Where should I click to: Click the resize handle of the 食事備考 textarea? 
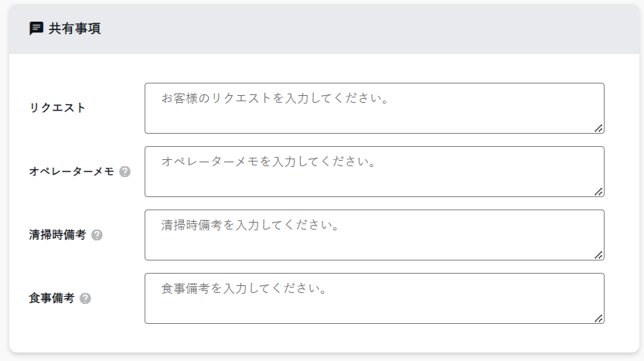pos(598,318)
